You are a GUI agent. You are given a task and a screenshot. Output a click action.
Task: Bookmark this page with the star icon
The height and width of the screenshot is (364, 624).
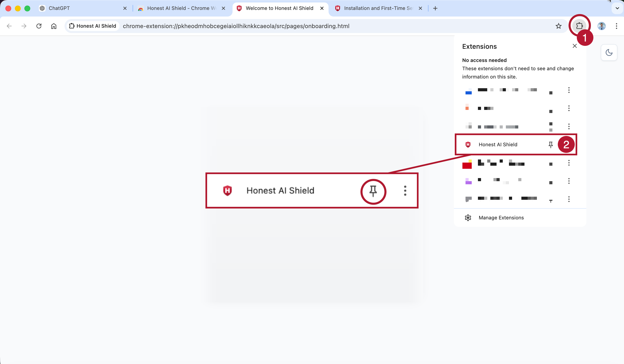[558, 26]
